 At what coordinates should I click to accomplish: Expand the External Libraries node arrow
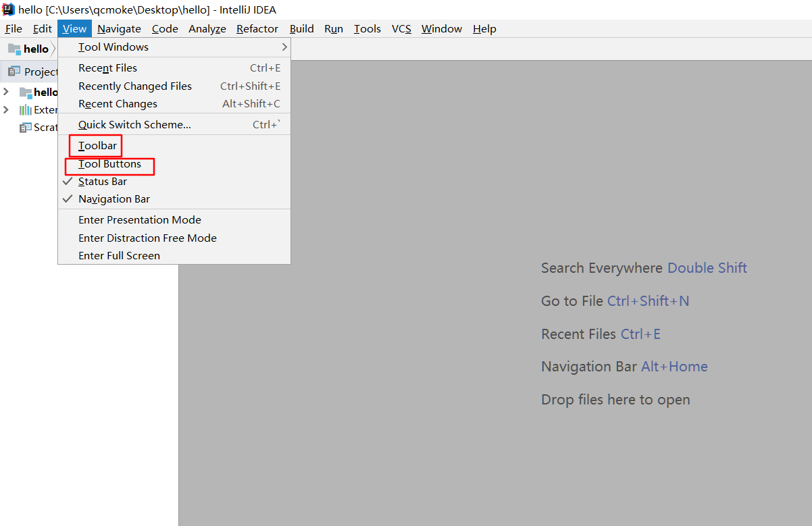pos(6,109)
